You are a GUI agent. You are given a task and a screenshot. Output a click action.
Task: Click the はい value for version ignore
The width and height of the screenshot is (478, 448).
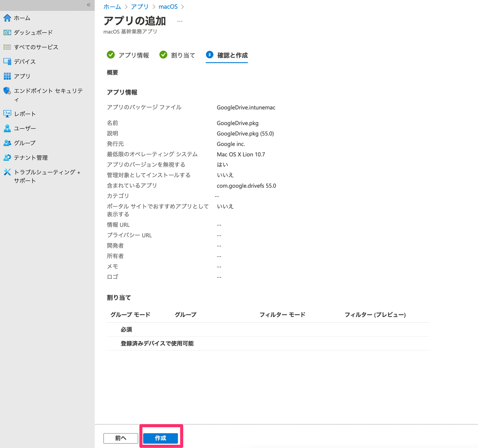[223, 165]
